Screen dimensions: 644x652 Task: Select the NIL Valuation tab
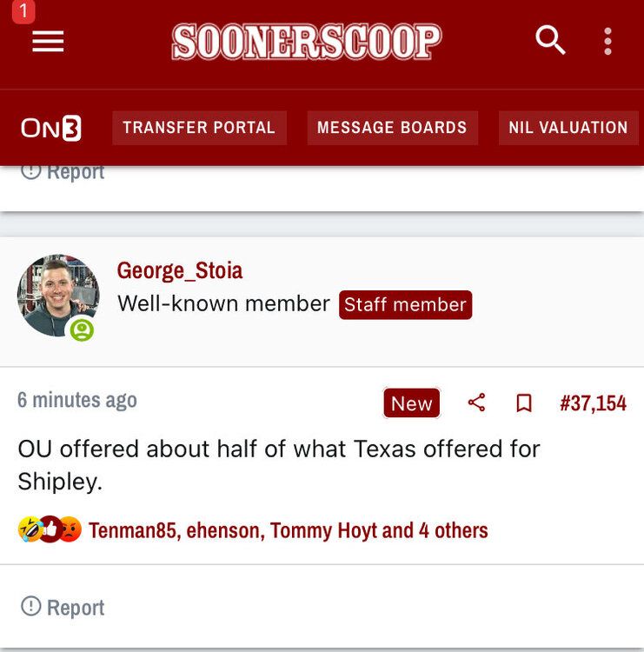568,128
